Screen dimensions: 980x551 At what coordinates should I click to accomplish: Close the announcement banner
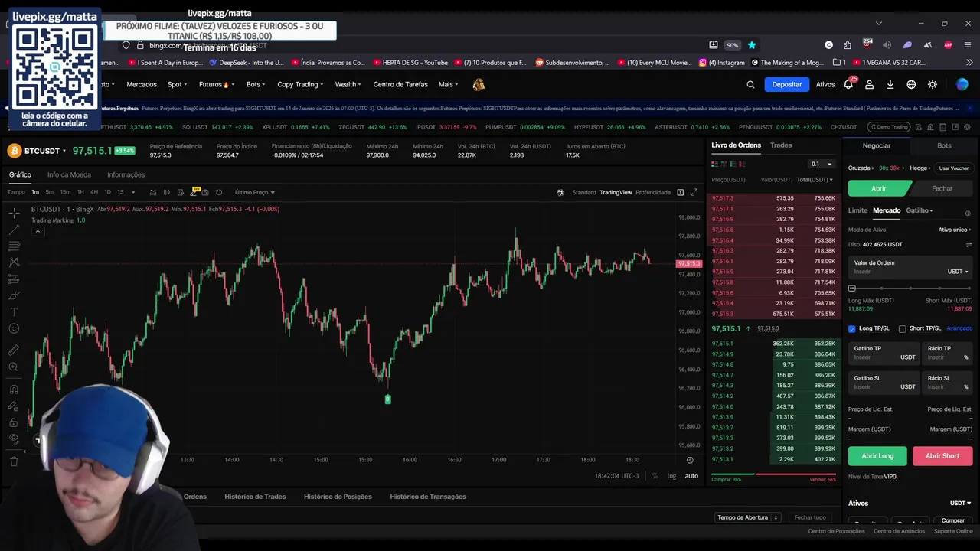[x=969, y=108]
